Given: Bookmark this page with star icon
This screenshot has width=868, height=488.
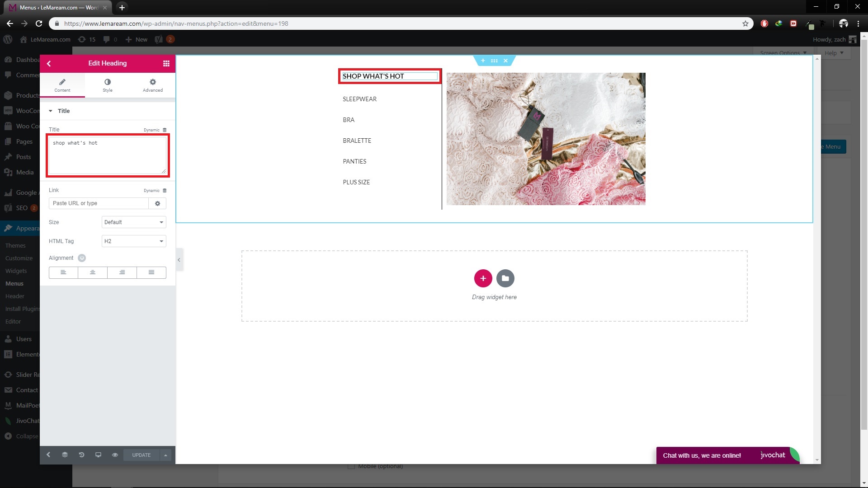Looking at the screenshot, I should click(x=745, y=23).
